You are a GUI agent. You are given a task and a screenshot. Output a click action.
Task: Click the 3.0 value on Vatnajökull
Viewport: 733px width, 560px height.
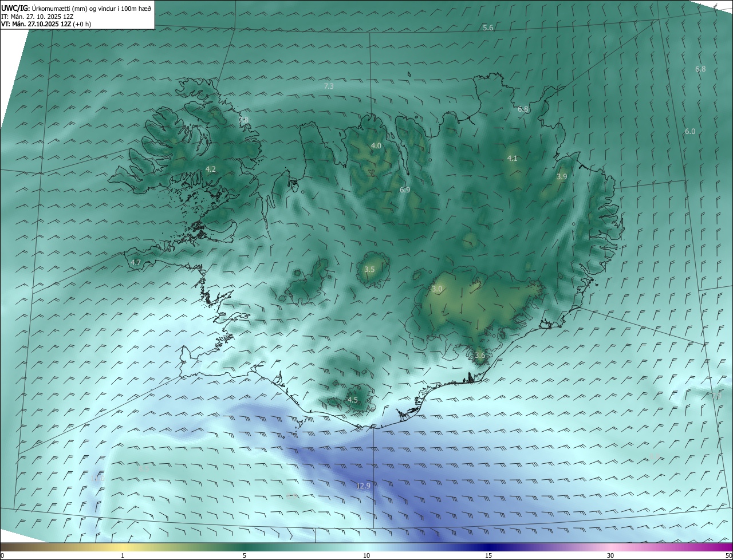[437, 289]
